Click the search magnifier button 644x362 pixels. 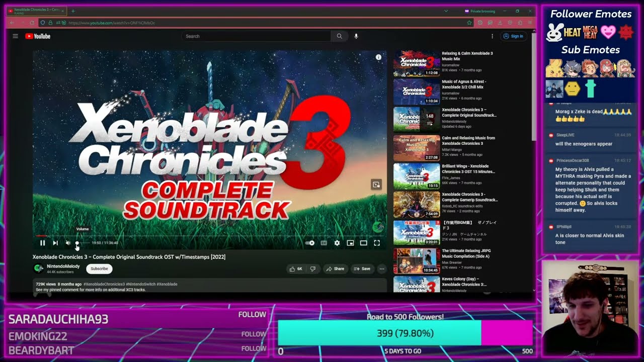point(339,36)
